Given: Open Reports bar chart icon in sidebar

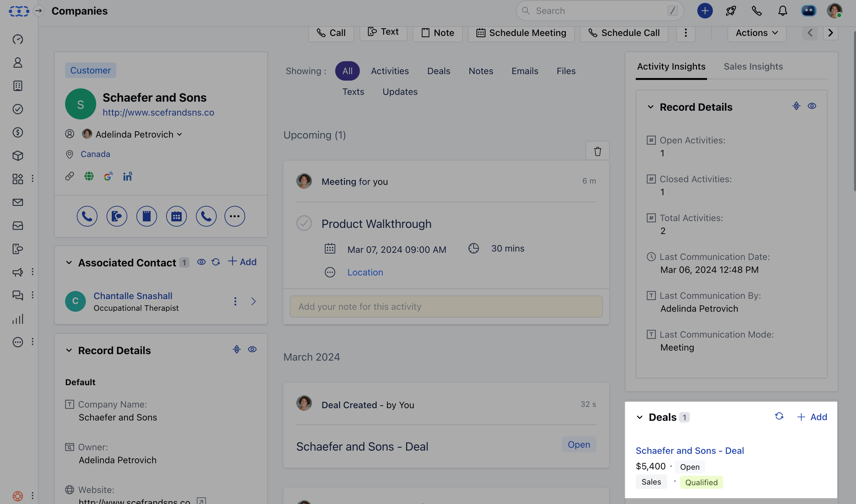Looking at the screenshot, I should (x=18, y=319).
